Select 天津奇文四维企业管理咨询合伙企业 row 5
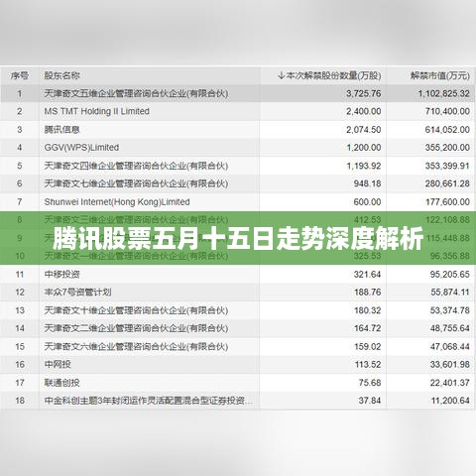The image size is (476, 476). (x=238, y=166)
